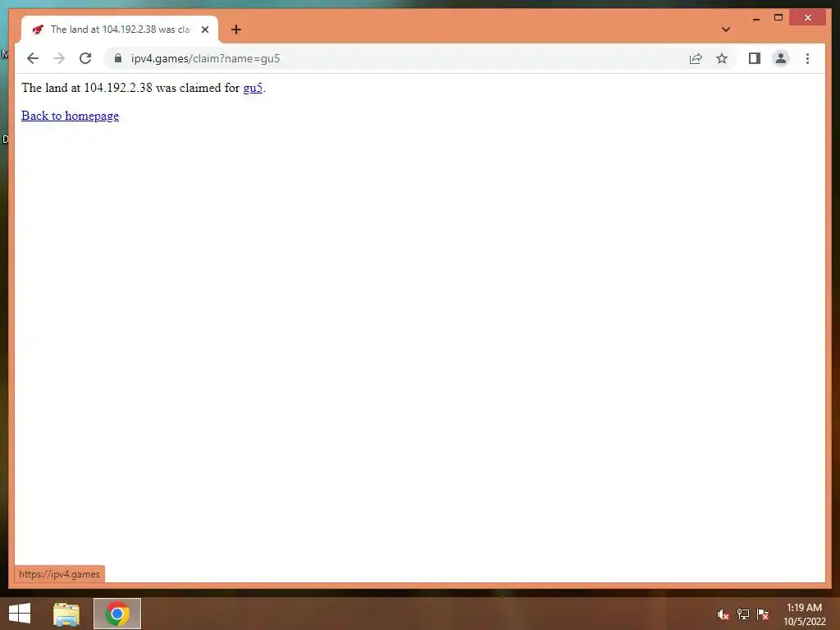The height and width of the screenshot is (630, 840).
Task: View site information via the lock icon
Action: 118,58
